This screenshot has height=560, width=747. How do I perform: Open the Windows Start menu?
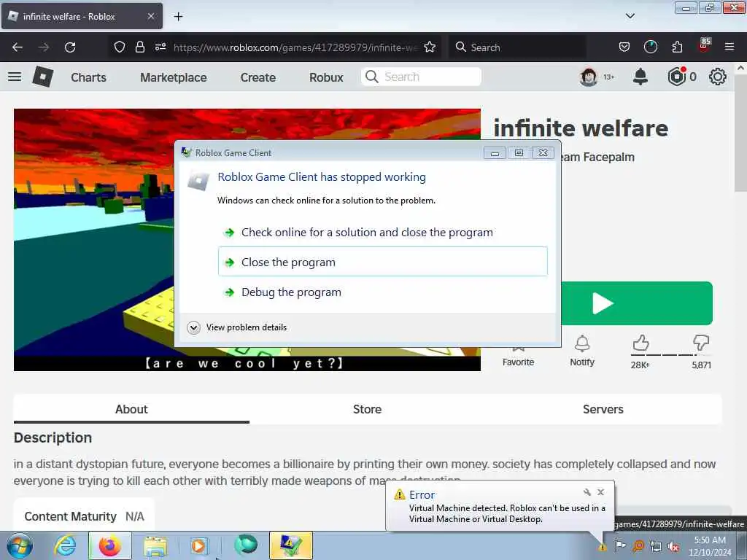point(20,545)
